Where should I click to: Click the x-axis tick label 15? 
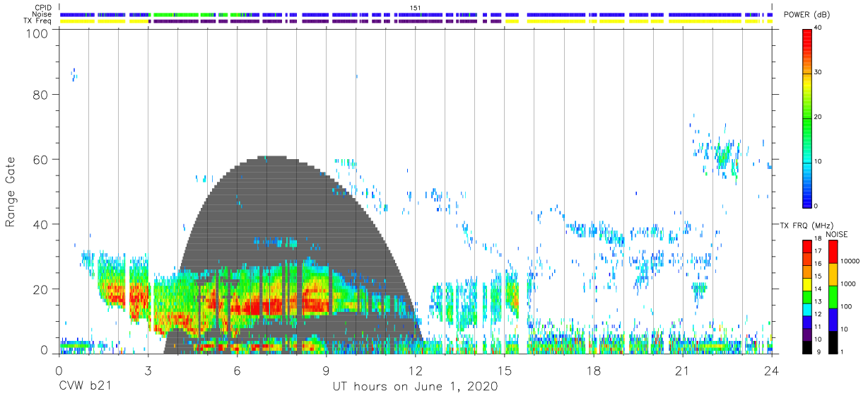coord(505,371)
